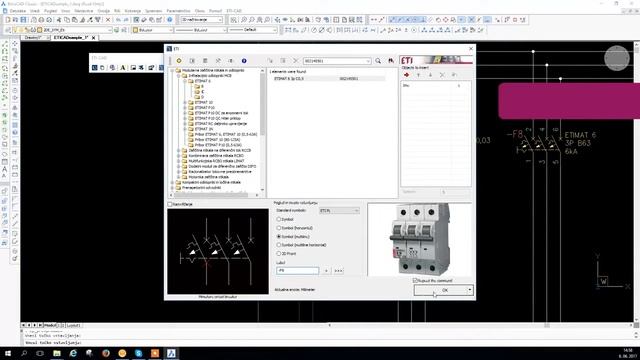
Task: Expand the ETIMAT 10 tree folder
Action: pos(185,102)
